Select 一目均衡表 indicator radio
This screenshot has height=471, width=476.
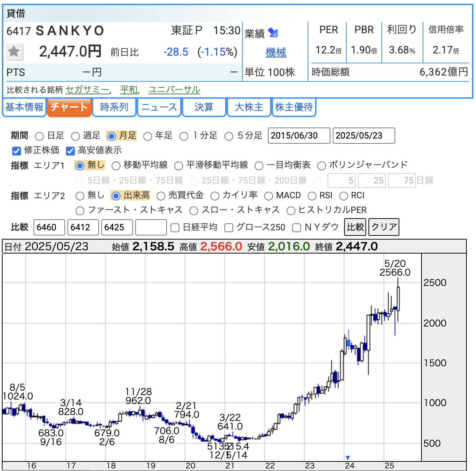pyautogui.click(x=259, y=166)
